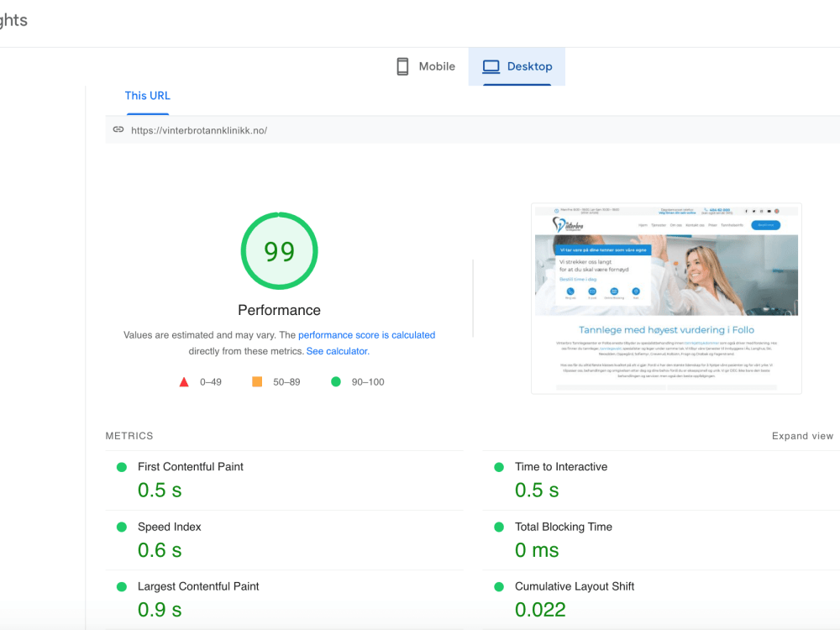
Task: Click the 99 performance score gauge
Action: [x=279, y=250]
